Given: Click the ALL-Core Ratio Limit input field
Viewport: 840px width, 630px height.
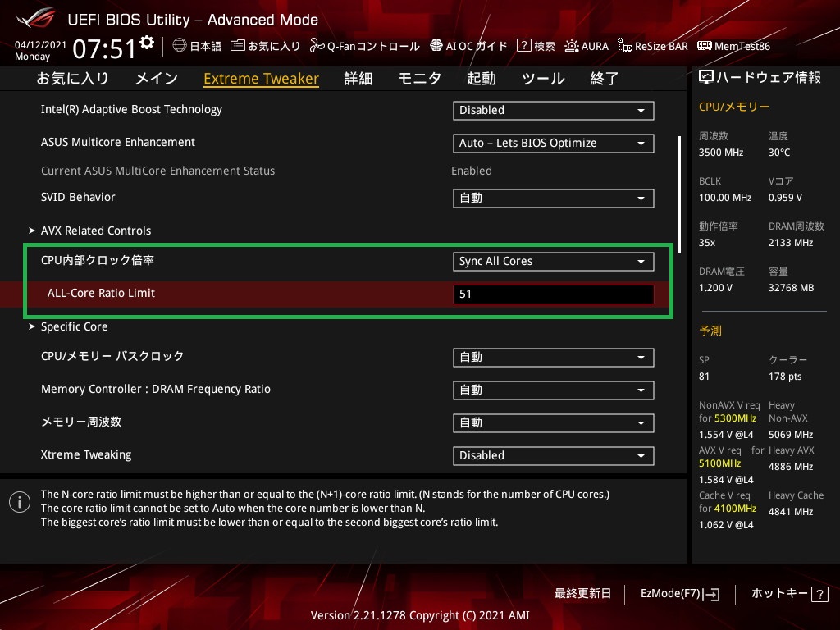Looking at the screenshot, I should tap(554, 294).
